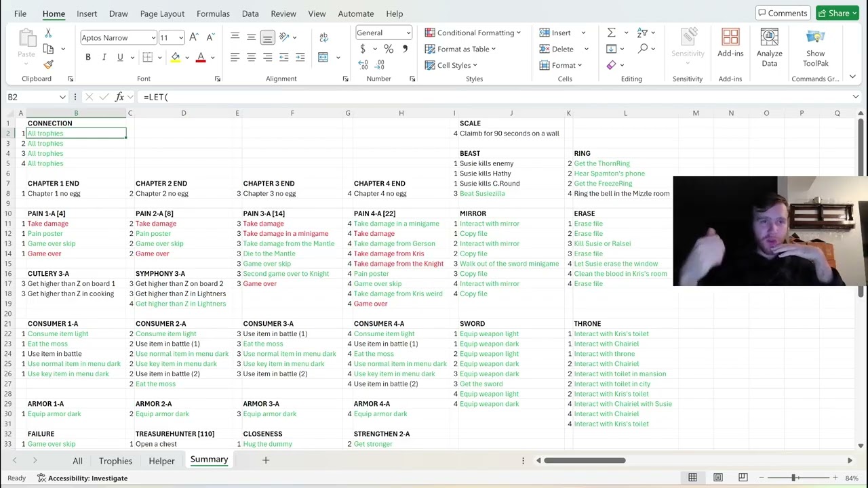
Task: Click the AutoSum sigma icon
Action: tap(611, 33)
